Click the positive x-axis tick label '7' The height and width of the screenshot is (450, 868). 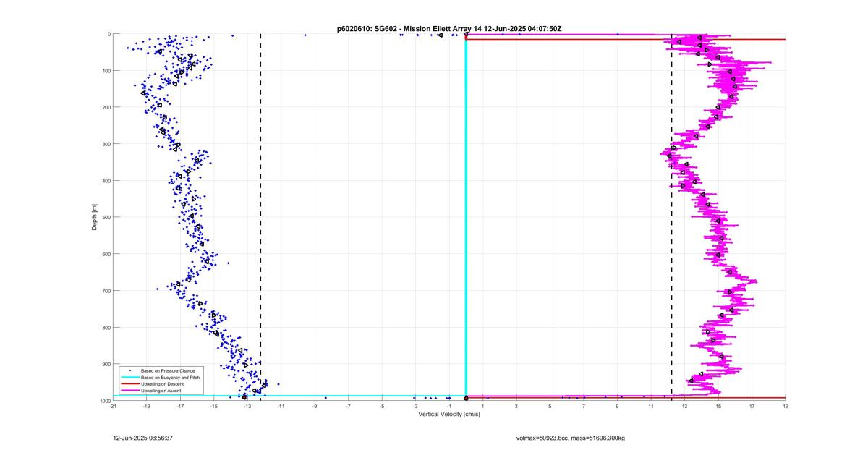[x=584, y=406]
